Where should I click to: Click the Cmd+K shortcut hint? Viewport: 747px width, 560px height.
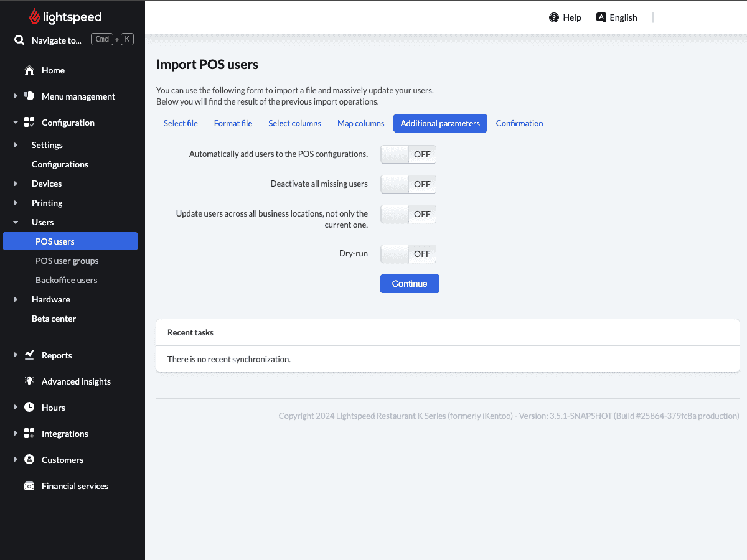[x=112, y=39]
